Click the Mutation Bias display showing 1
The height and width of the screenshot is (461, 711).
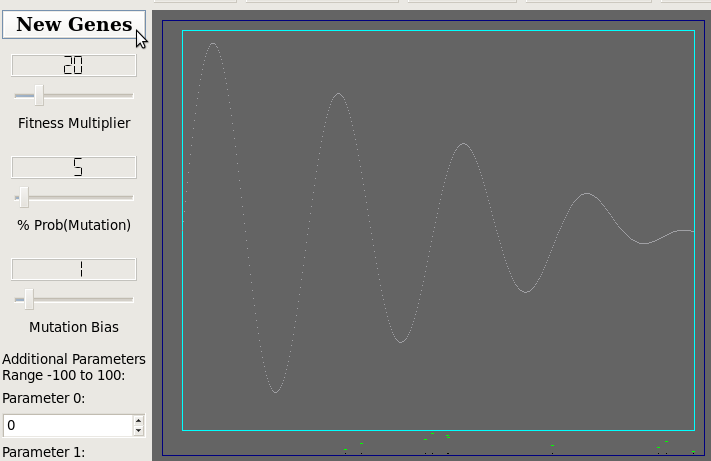tap(73, 269)
